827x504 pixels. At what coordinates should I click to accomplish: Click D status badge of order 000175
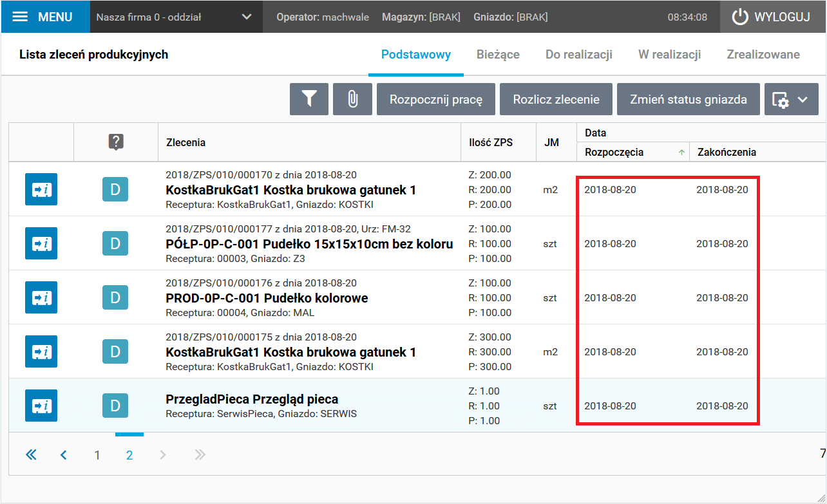coord(115,351)
